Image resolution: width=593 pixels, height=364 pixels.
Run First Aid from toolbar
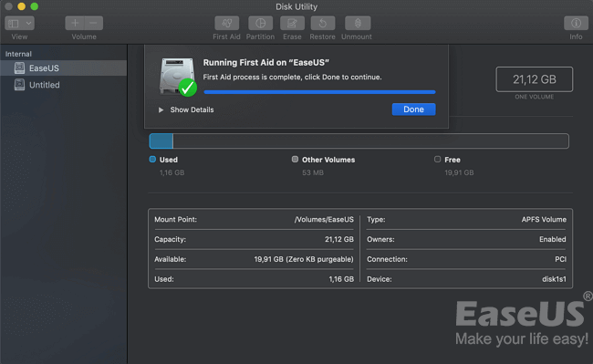pos(226,24)
